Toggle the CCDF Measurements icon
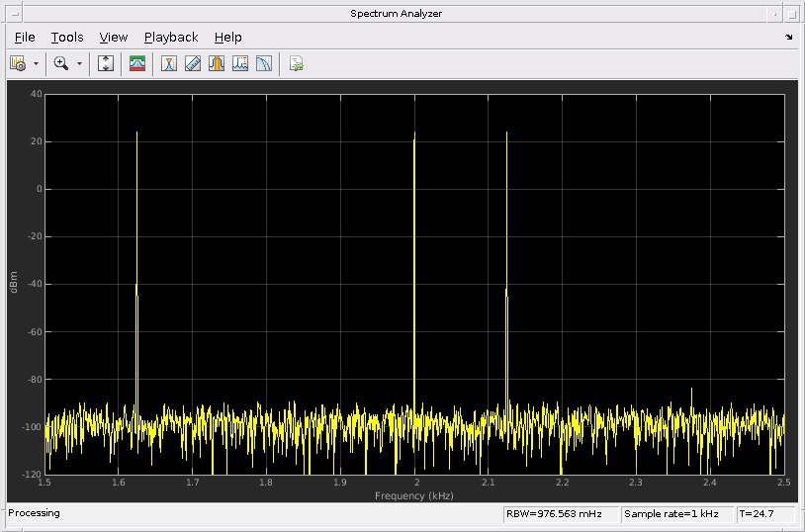 click(263, 63)
